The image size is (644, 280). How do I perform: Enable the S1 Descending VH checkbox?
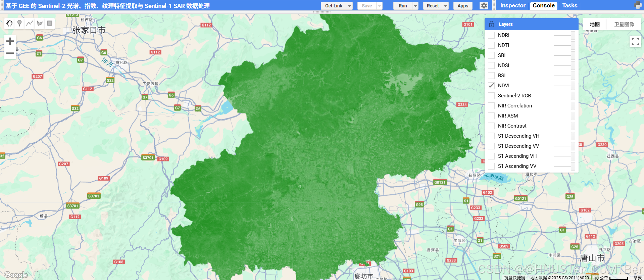(491, 136)
